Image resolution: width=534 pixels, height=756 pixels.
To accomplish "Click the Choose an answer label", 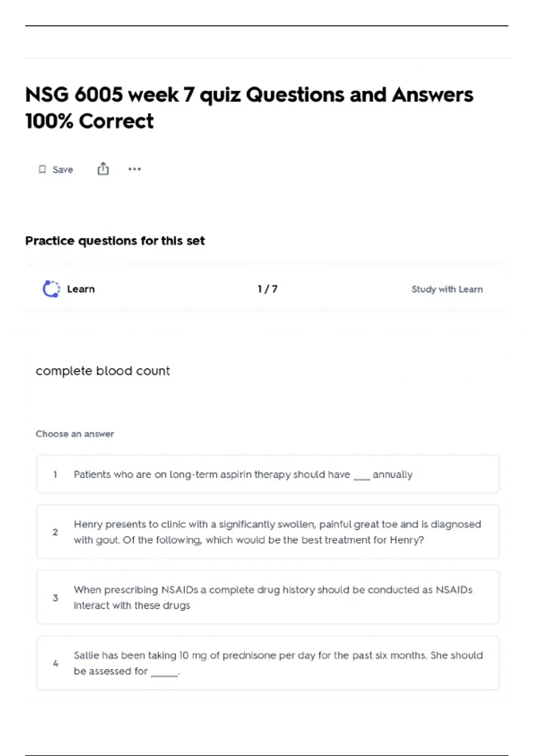I will 75,434.
